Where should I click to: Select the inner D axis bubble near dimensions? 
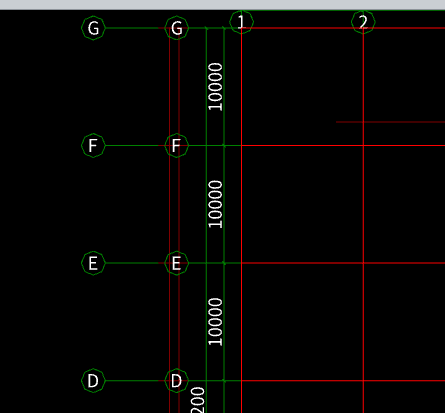[177, 381]
